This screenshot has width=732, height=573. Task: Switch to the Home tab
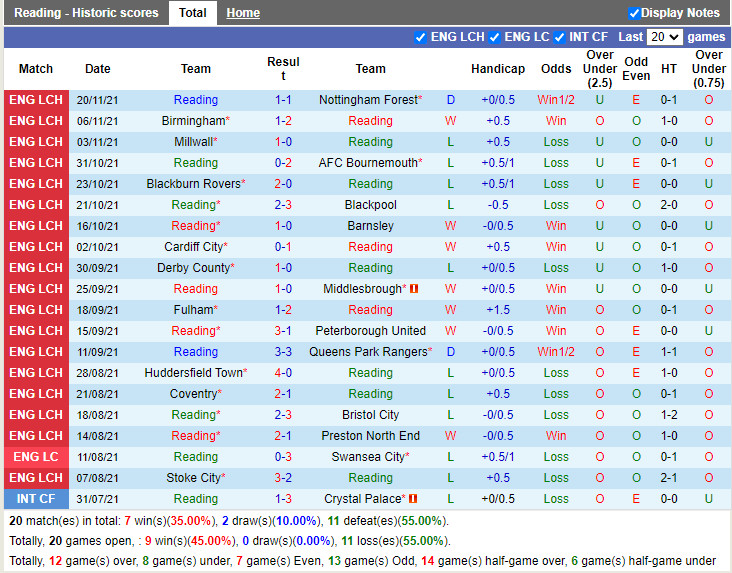coord(242,13)
